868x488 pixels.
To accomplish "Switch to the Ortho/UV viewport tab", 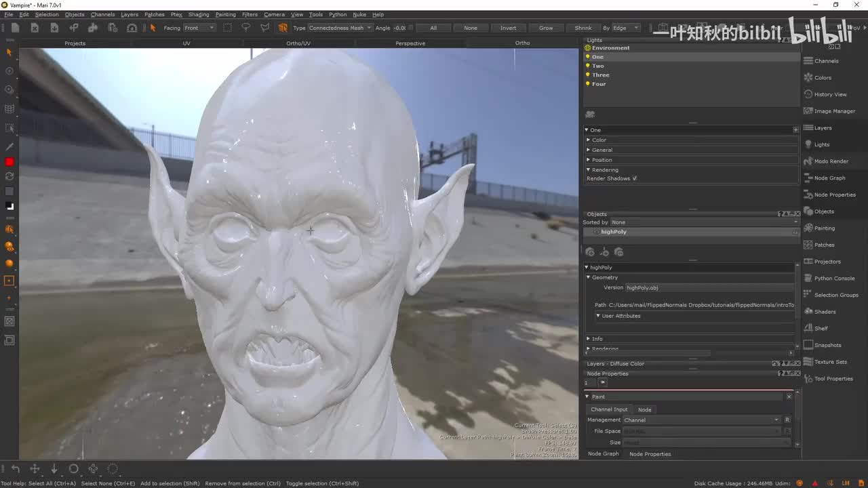I will point(298,43).
